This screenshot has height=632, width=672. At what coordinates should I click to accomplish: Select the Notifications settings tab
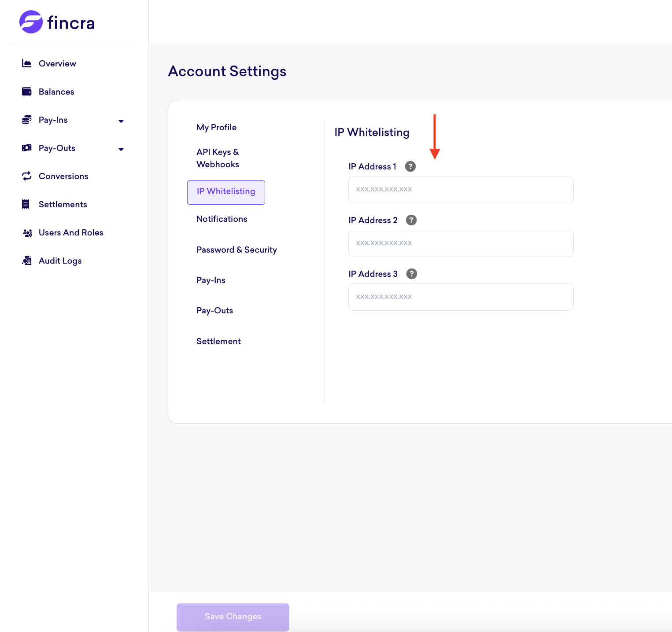(x=222, y=219)
